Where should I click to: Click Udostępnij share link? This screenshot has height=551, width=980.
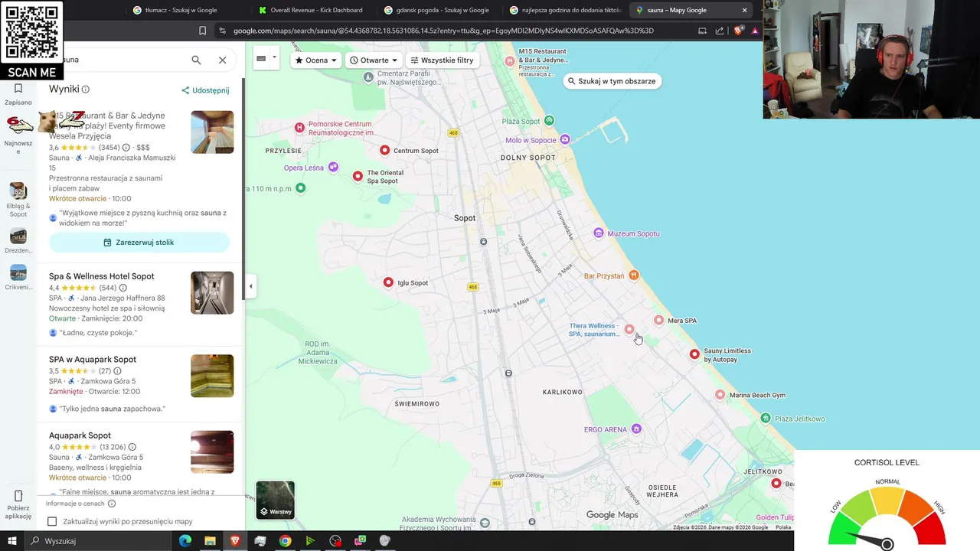(205, 90)
